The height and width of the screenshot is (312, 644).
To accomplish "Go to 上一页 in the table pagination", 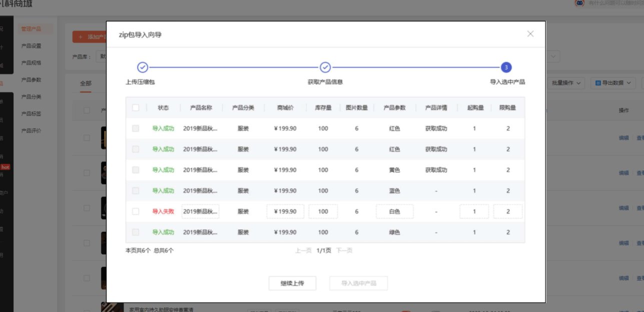I will click(x=303, y=250).
